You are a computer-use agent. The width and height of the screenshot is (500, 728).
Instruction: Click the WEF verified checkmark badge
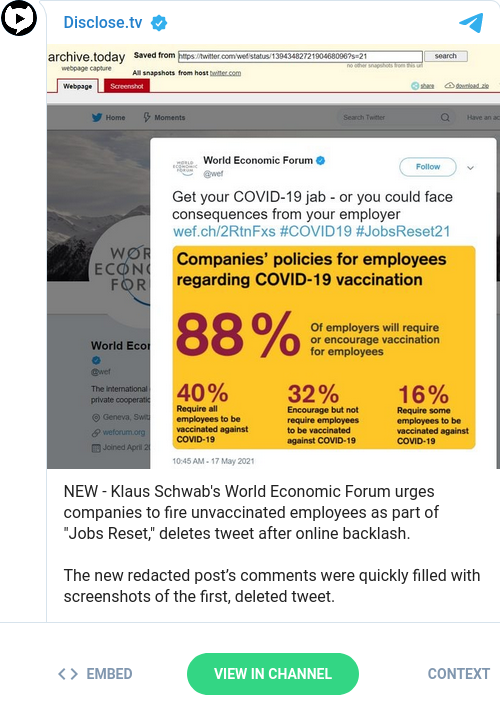coord(320,161)
